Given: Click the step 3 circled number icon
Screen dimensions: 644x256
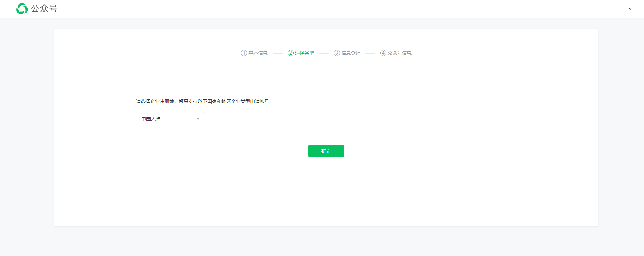Looking at the screenshot, I should (x=336, y=53).
